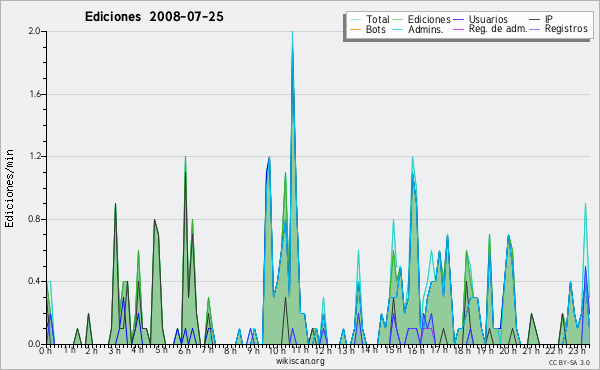This screenshot has width=600, height=370.
Task: Click the '3 h' x-axis label
Action: click(114, 350)
